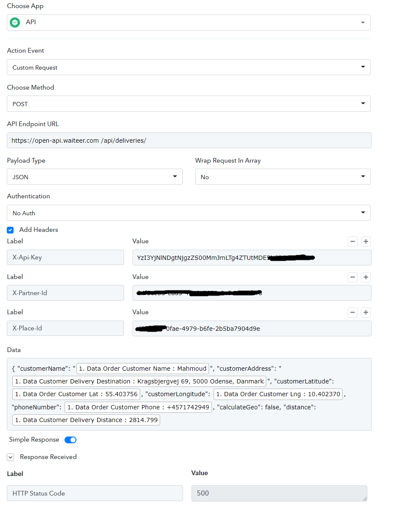Open the Payload Type JSON dropdown
The height and width of the screenshot is (507, 420).
pos(95,177)
